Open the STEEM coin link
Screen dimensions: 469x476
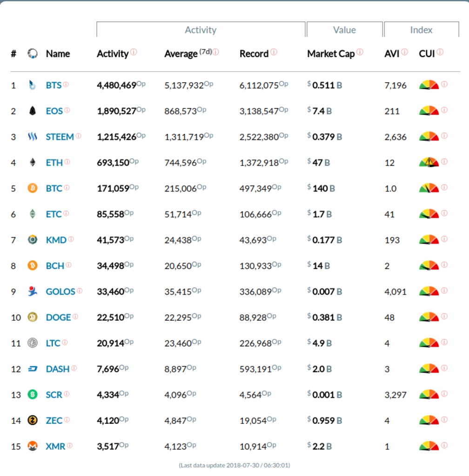(60, 137)
